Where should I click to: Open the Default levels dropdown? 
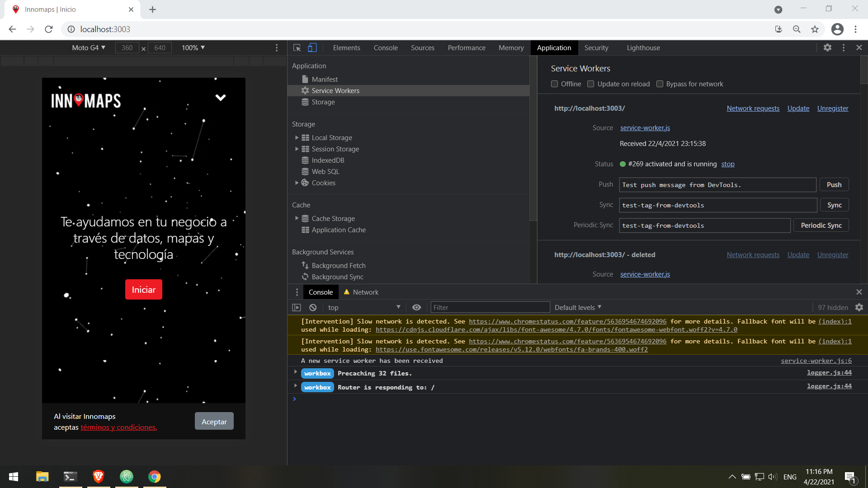tap(577, 307)
